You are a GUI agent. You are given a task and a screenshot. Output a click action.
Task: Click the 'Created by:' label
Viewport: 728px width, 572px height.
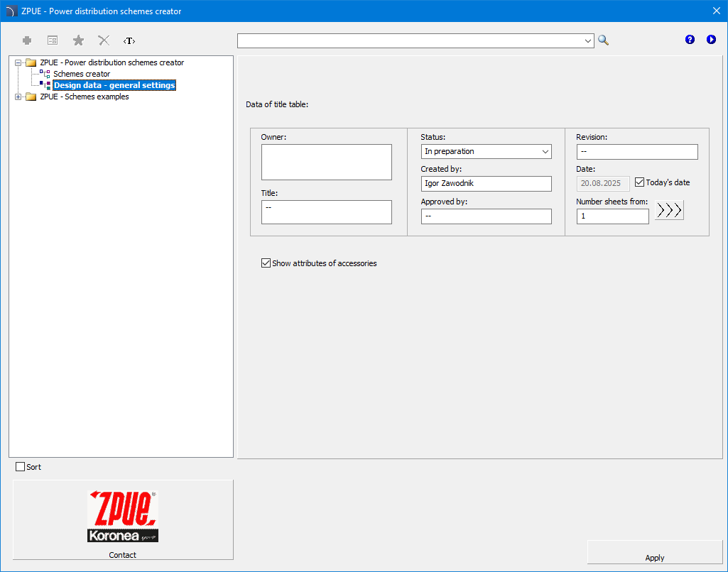pos(441,169)
